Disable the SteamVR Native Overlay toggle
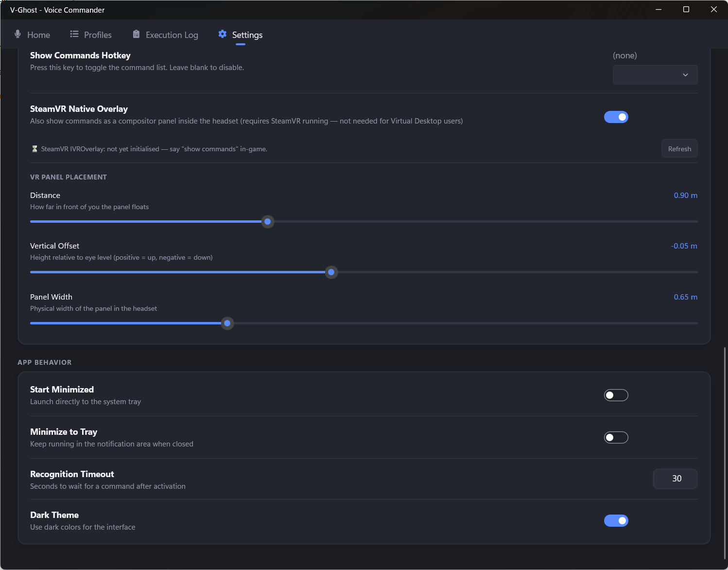Image resolution: width=728 pixels, height=570 pixels. coord(616,117)
